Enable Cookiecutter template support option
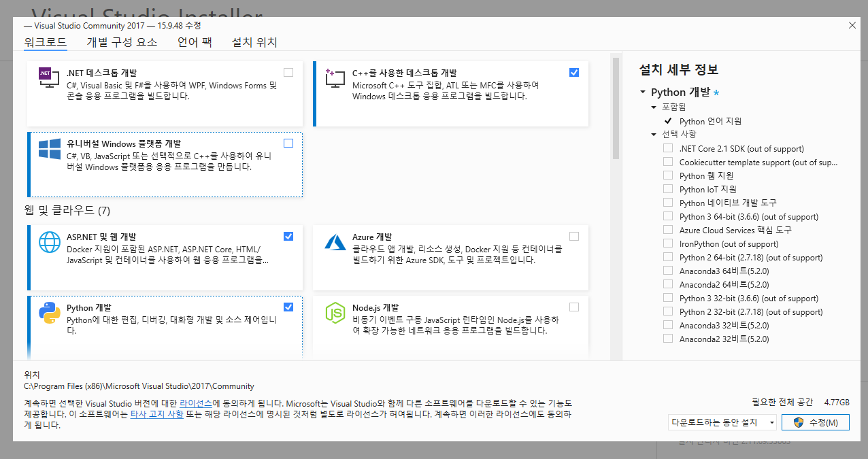Screen dimensions: 868x459 pos(668,162)
